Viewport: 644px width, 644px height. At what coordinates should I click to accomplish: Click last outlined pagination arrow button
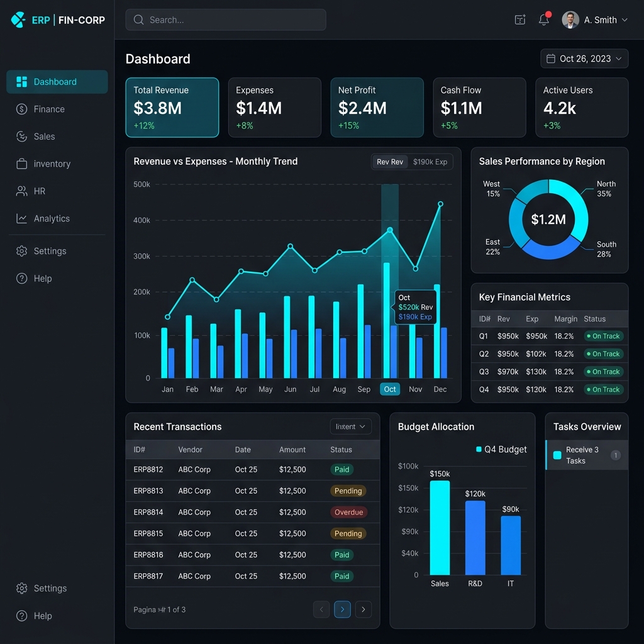tap(363, 609)
